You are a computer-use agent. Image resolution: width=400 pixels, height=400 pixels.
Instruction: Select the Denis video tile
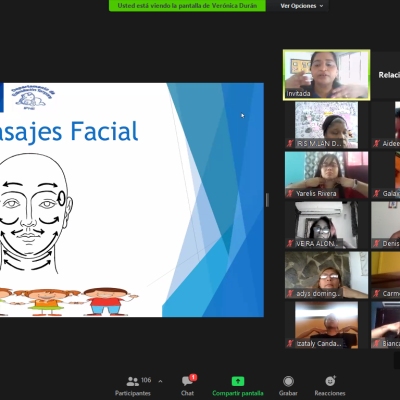(386, 225)
